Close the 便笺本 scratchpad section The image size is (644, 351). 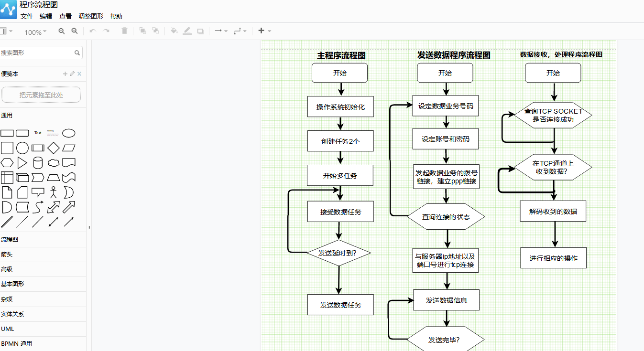click(79, 74)
